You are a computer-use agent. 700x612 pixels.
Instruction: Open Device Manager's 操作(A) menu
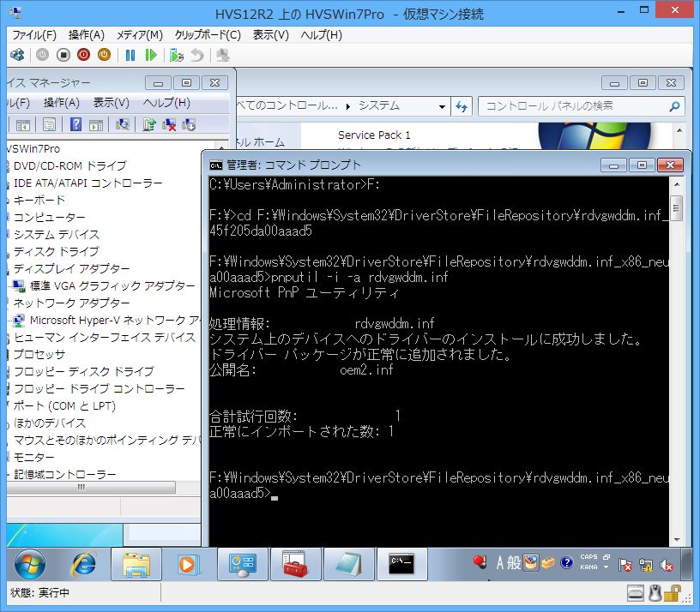click(x=62, y=103)
